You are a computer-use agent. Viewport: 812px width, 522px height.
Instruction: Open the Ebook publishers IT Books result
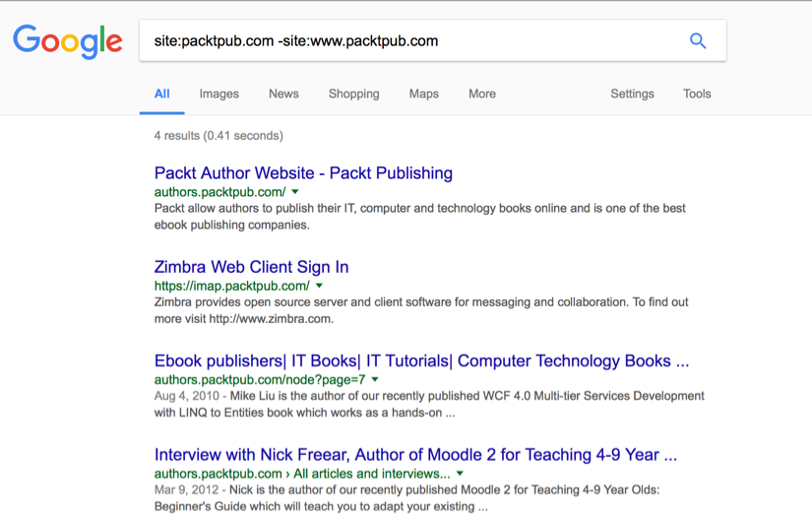(x=421, y=361)
